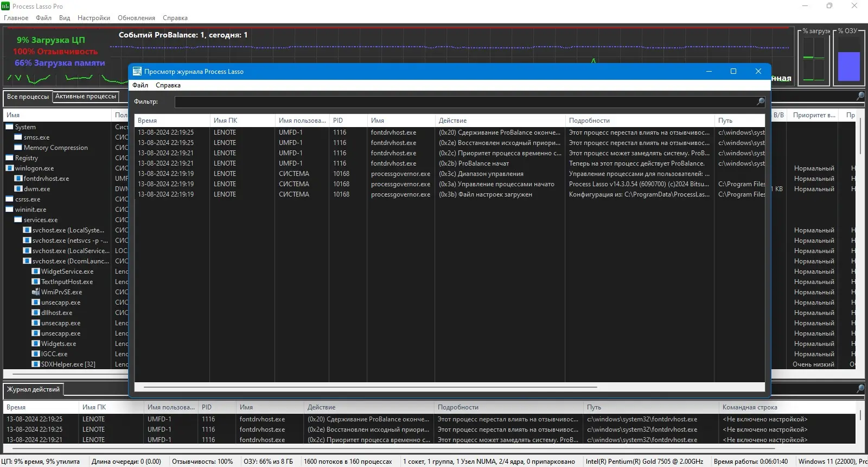Viewport: 868px width, 467px height.
Task: Click the fontdrvhost.exe process icon in the tree
Action: click(18, 179)
